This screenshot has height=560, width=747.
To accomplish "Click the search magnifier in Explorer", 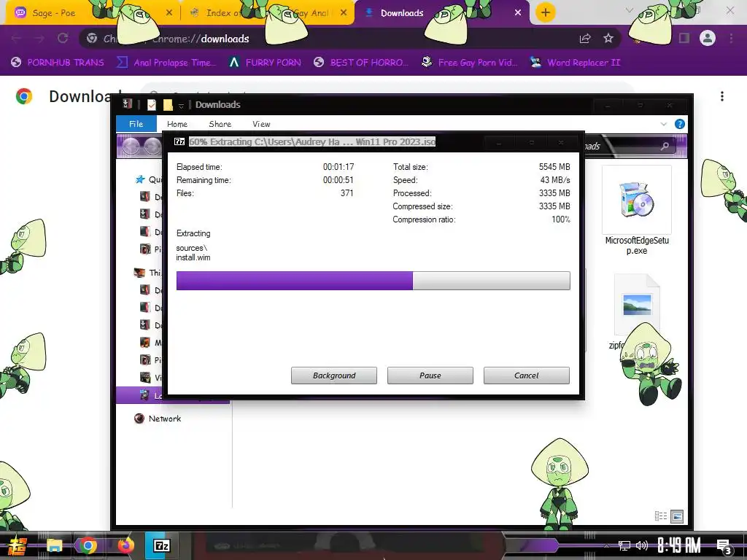I will coord(665,146).
